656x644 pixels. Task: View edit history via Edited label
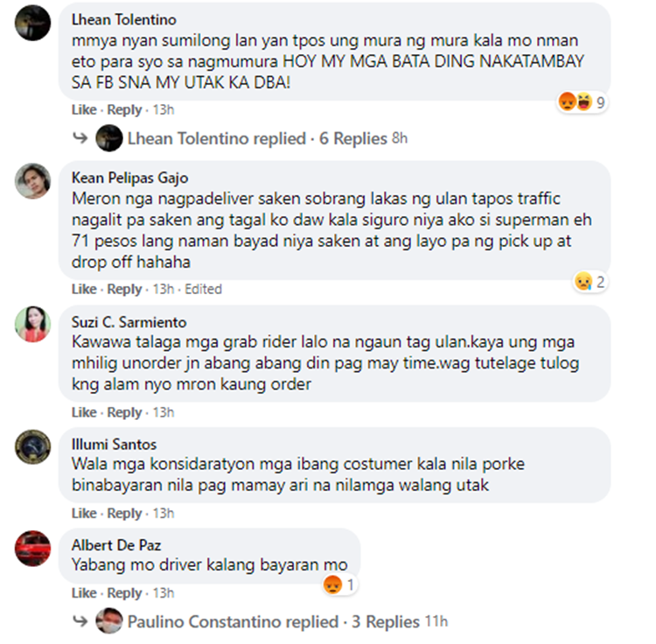click(x=203, y=289)
